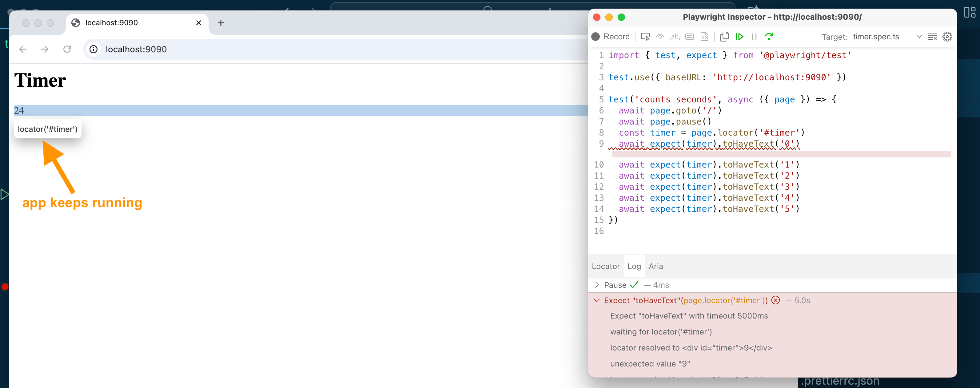Close the localhost:9090 browser tab

click(199, 23)
